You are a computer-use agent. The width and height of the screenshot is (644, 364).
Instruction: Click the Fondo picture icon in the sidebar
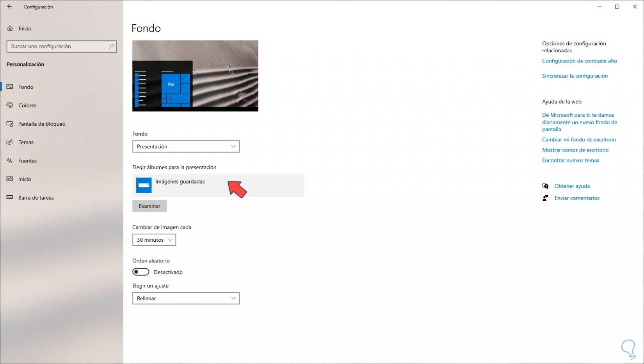[x=10, y=87]
